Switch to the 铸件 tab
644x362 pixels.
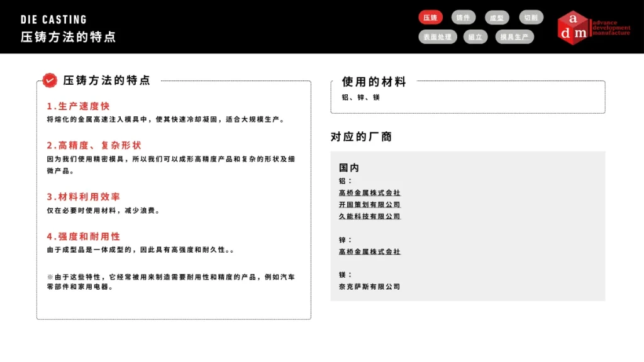click(464, 18)
